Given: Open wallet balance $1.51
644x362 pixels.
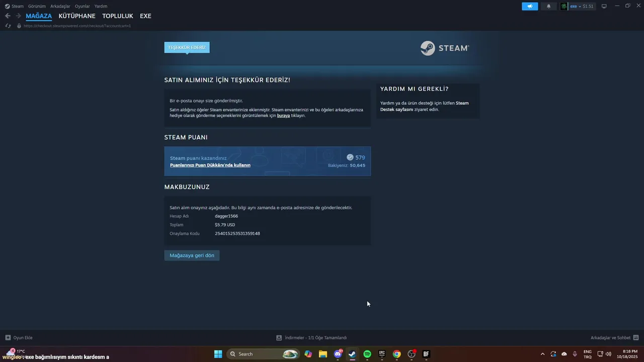Looking at the screenshot, I should (588, 7).
